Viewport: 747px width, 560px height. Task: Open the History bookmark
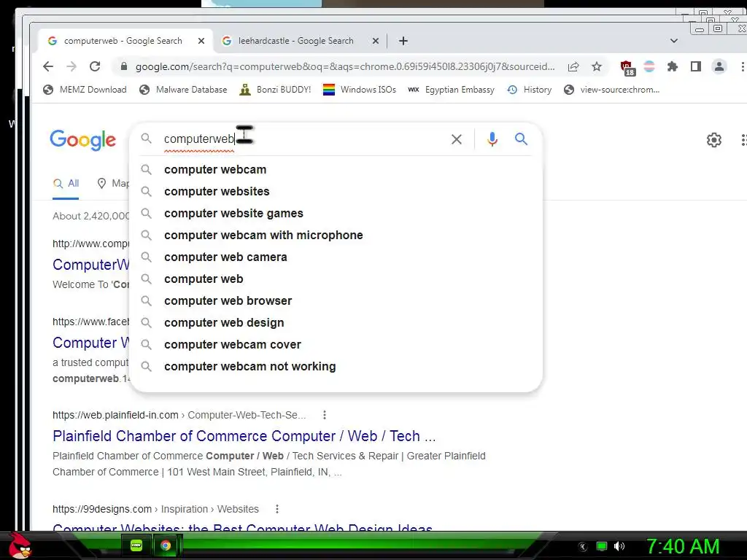[x=530, y=90]
